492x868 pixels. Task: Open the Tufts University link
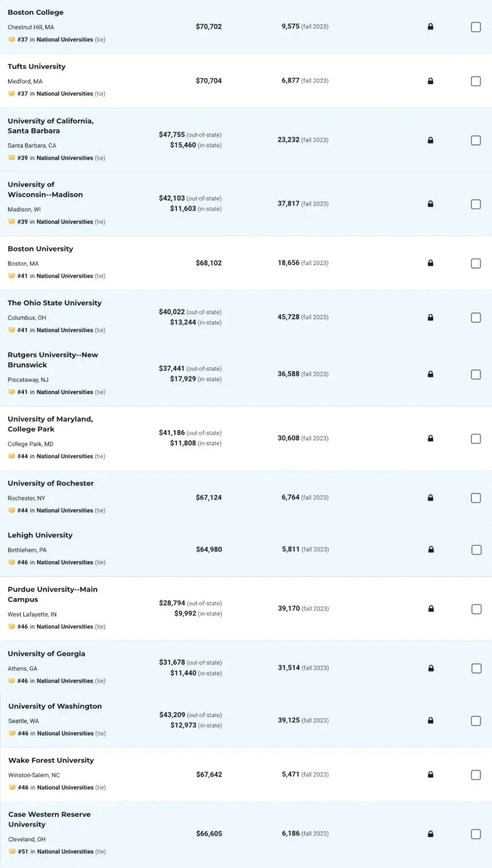click(x=36, y=66)
